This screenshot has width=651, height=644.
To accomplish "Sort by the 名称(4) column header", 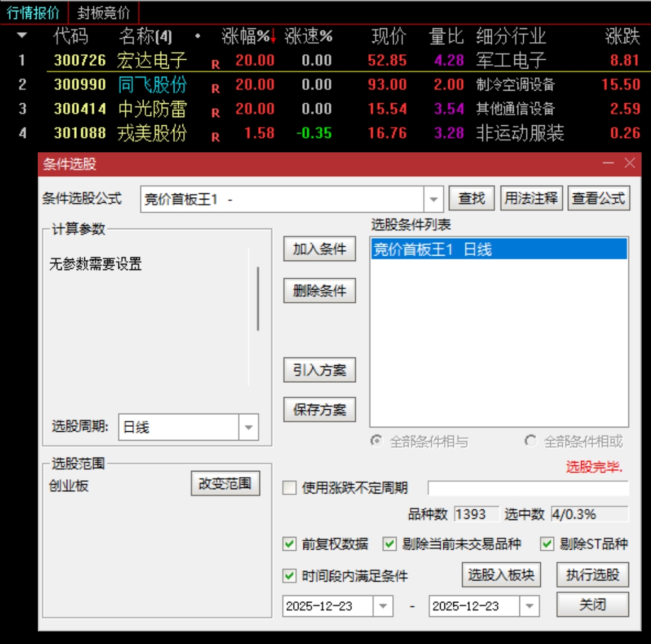I will [145, 36].
